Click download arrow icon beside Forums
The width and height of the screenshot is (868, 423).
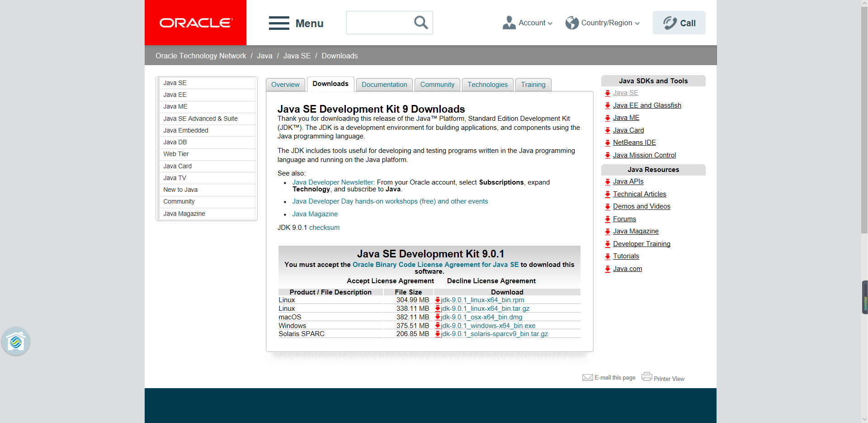(x=608, y=219)
